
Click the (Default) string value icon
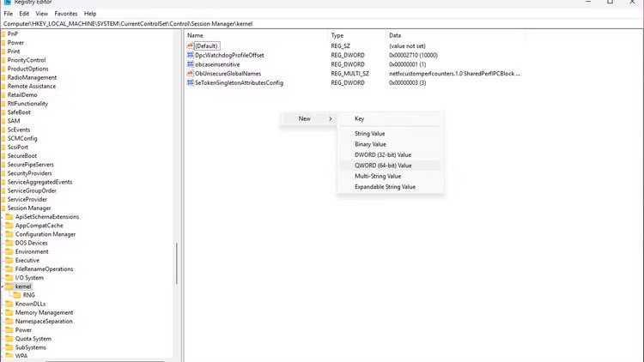tap(190, 45)
